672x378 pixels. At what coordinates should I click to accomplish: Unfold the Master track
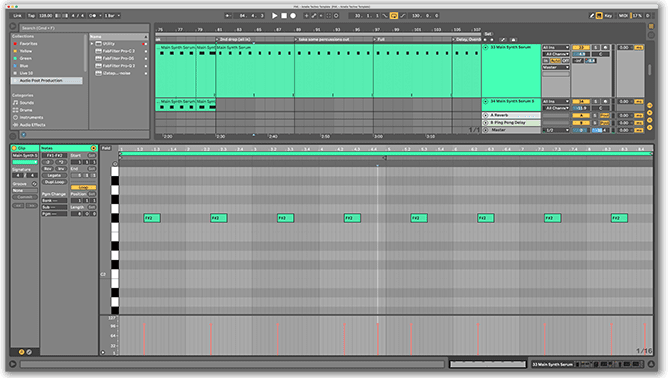tap(486, 130)
